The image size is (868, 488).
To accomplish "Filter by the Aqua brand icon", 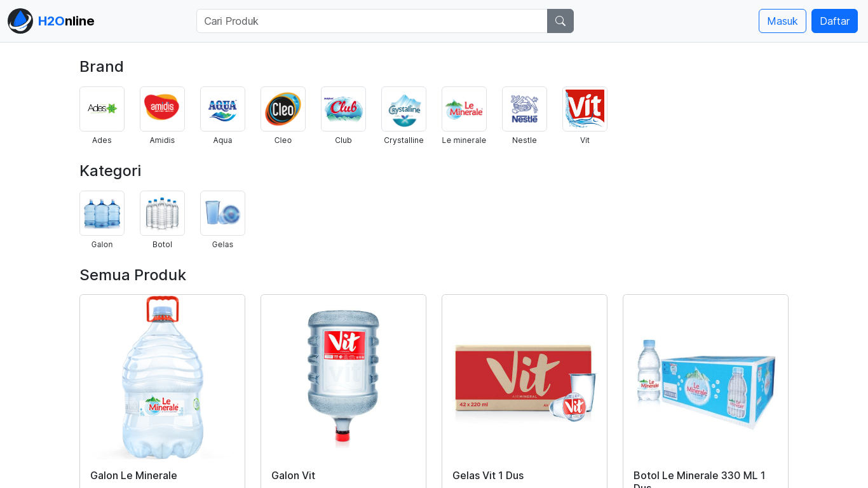I will 222,109.
